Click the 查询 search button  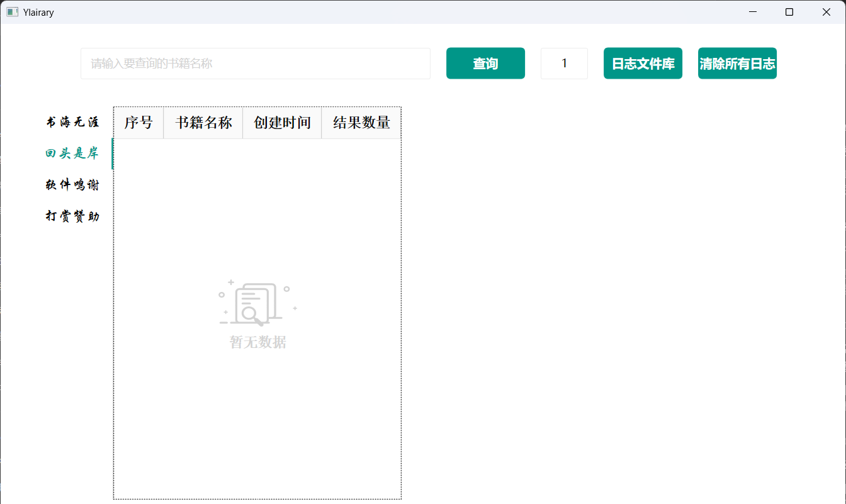[x=485, y=63]
